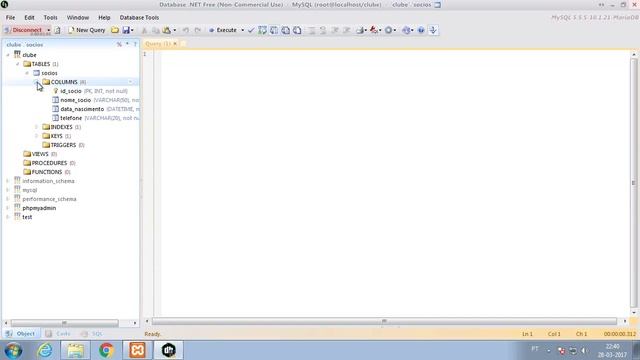Click the blue help icon in toolbar
Image resolution: width=640 pixels, height=360 pixels.
[x=421, y=30]
